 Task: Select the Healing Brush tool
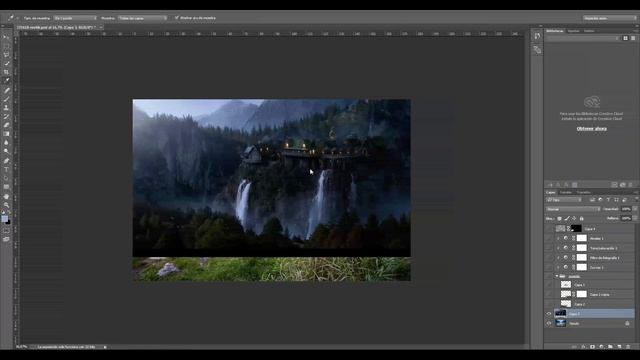[6, 90]
